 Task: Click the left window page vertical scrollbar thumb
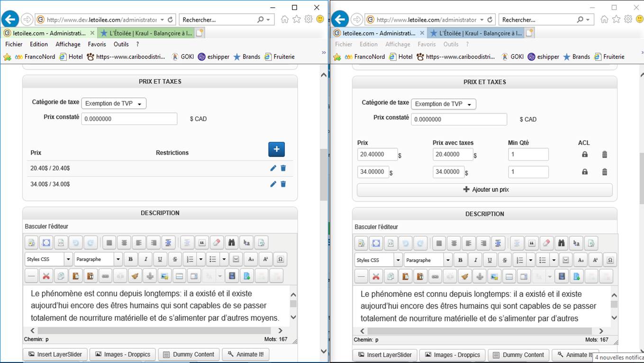[x=324, y=175]
